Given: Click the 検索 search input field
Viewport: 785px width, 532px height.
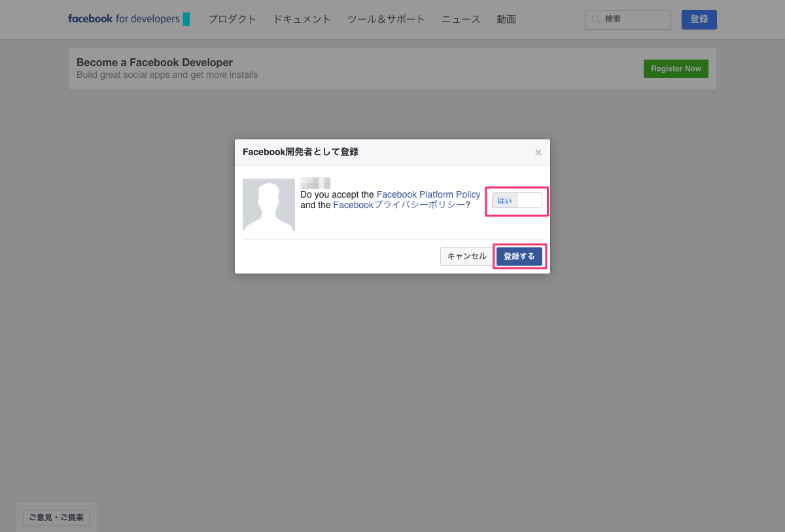Looking at the screenshot, I should 635,20.
